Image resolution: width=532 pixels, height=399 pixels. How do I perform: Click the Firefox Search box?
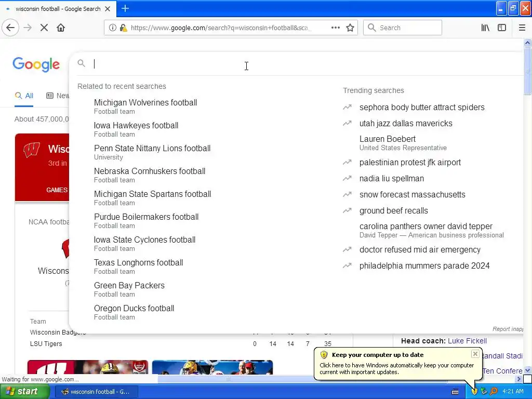(x=403, y=28)
